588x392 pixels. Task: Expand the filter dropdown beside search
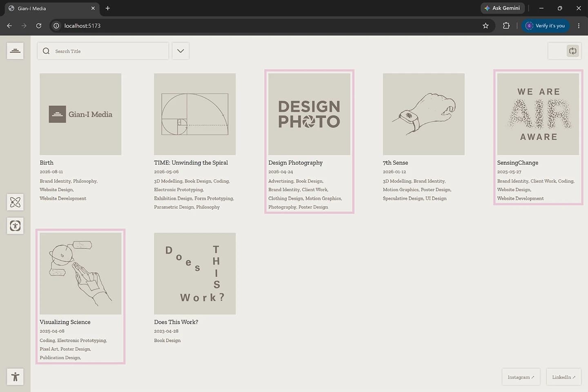[180, 51]
